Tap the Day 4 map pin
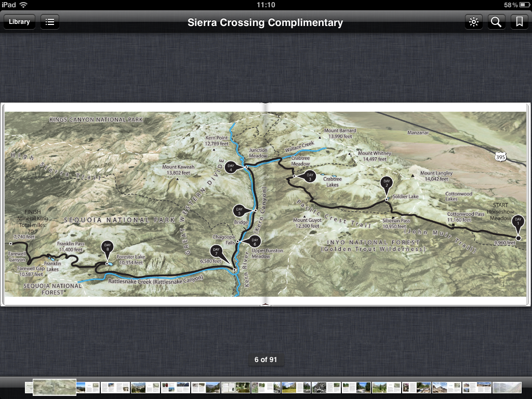532x399 pixels. (232, 167)
